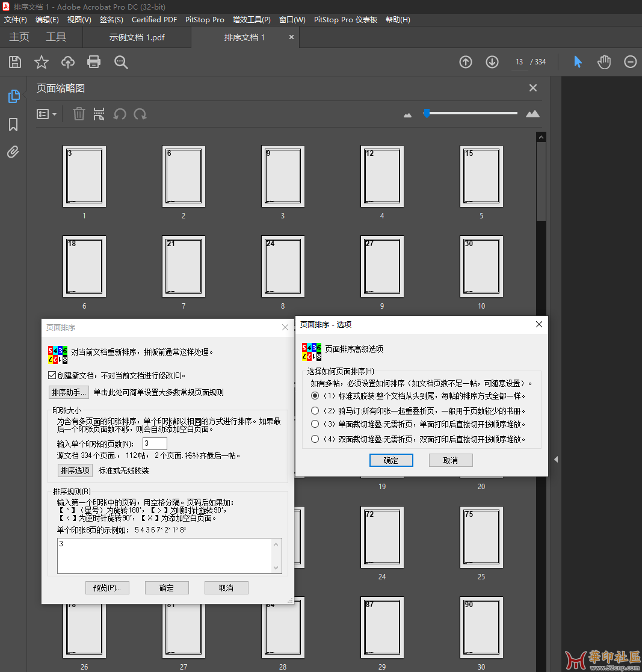Click the star bookmark icon in toolbar

coord(41,62)
